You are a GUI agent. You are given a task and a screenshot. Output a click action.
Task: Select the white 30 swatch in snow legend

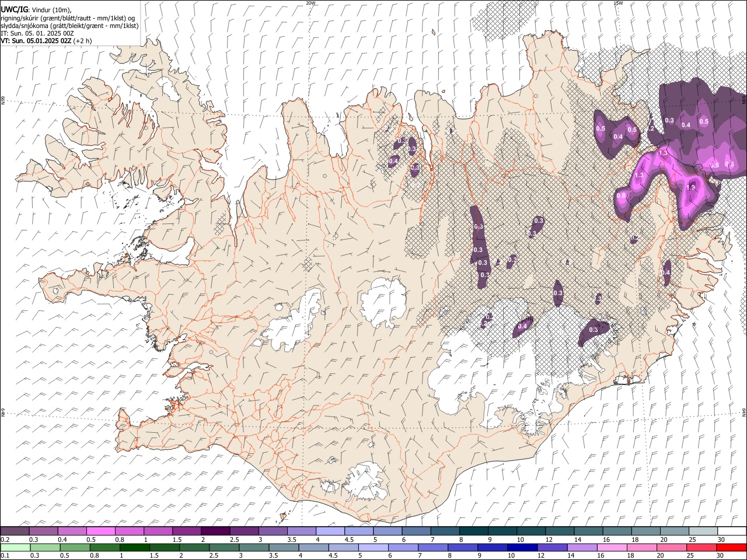click(732, 531)
